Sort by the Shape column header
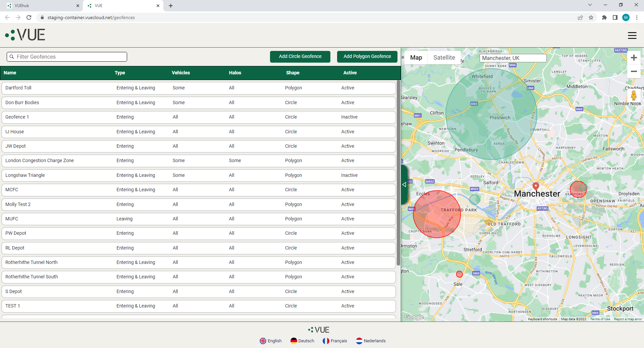The width and height of the screenshot is (644, 348). (293, 73)
